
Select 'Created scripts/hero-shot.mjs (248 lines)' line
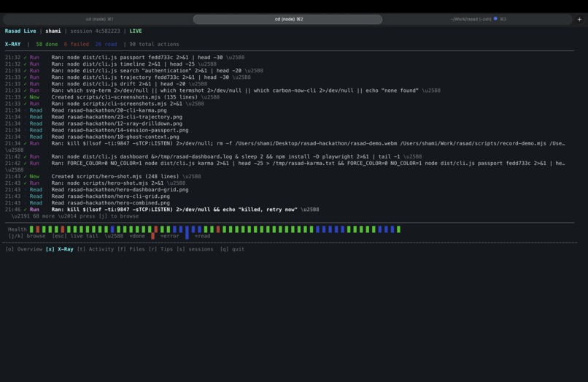(x=103, y=177)
